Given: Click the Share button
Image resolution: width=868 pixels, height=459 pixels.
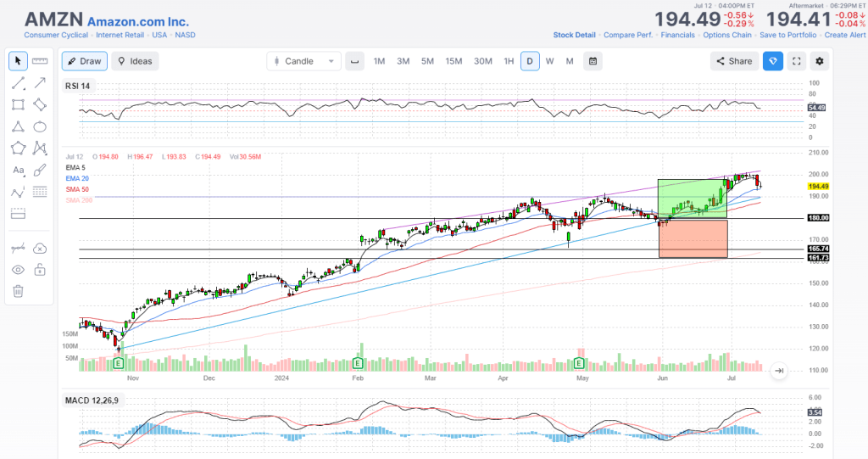Looking at the screenshot, I should (733, 61).
